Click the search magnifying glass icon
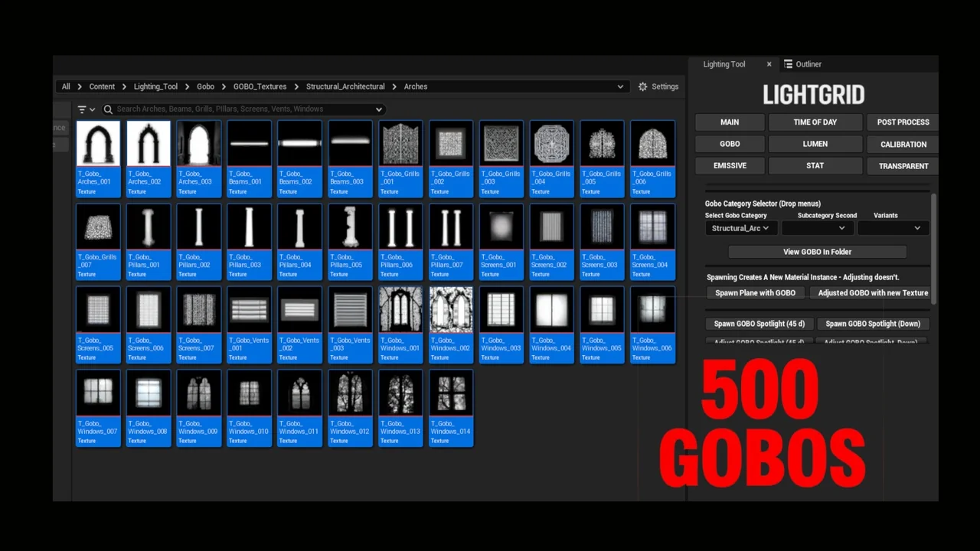Image resolution: width=980 pixels, height=551 pixels. point(108,109)
